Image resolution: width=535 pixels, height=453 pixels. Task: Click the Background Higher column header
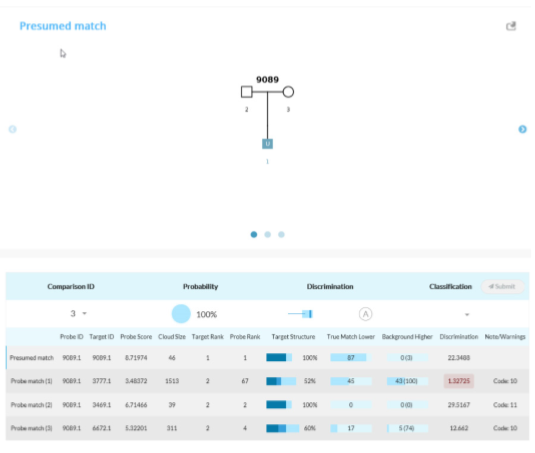click(x=407, y=337)
